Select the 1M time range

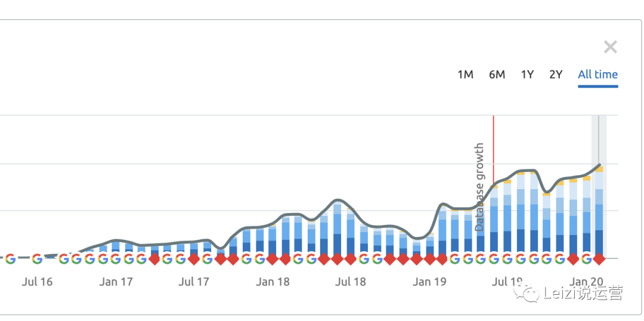[x=465, y=75]
